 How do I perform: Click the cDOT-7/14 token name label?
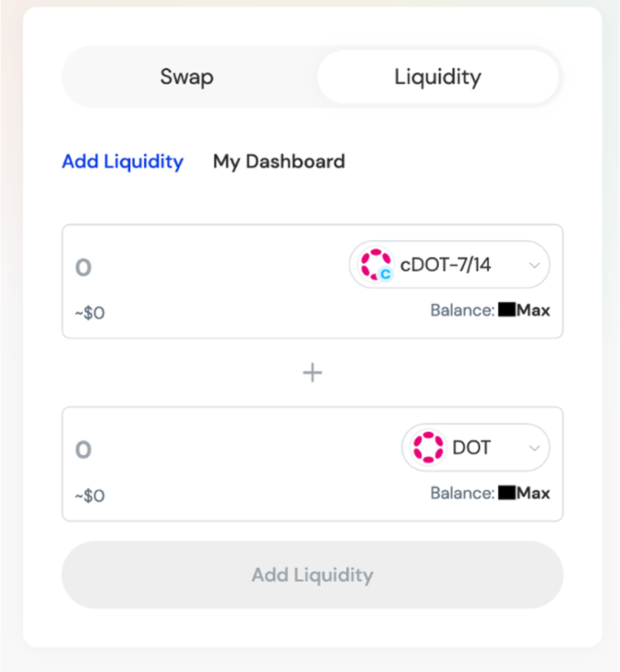445,265
